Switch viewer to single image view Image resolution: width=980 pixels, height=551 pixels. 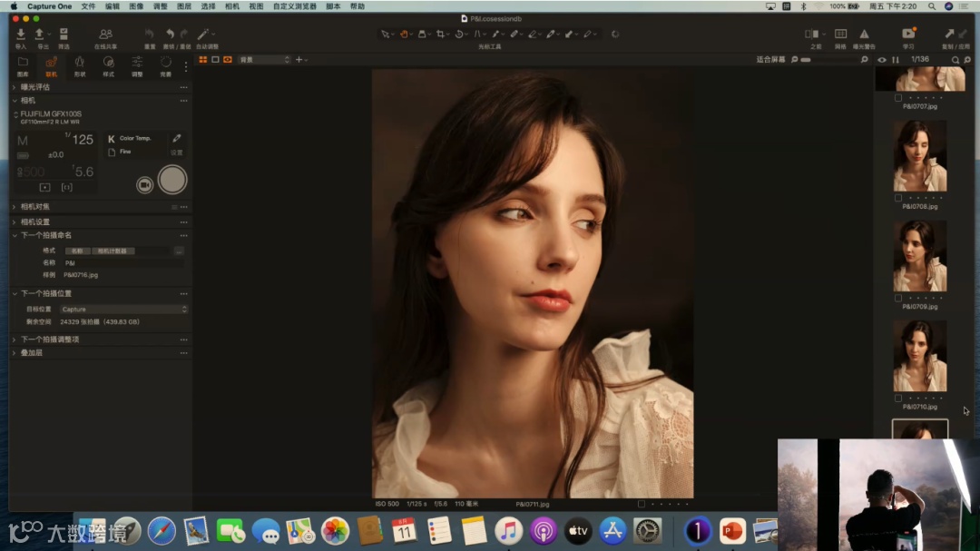[x=215, y=59]
